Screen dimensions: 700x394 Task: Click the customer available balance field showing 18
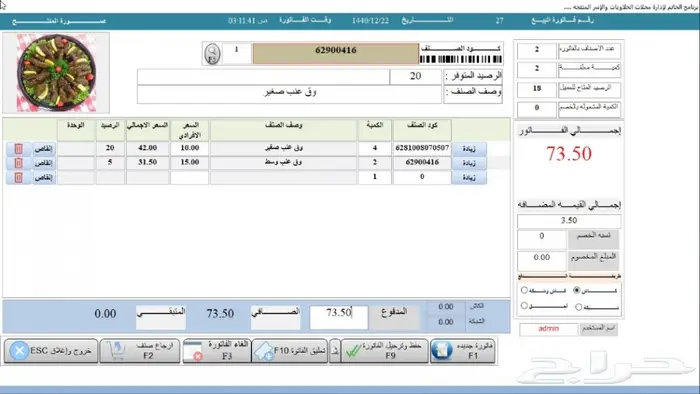click(537, 89)
